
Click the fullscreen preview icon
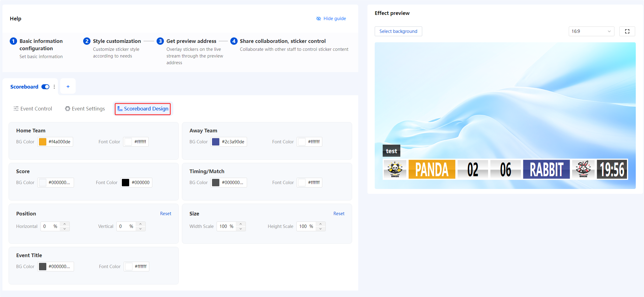pyautogui.click(x=627, y=31)
